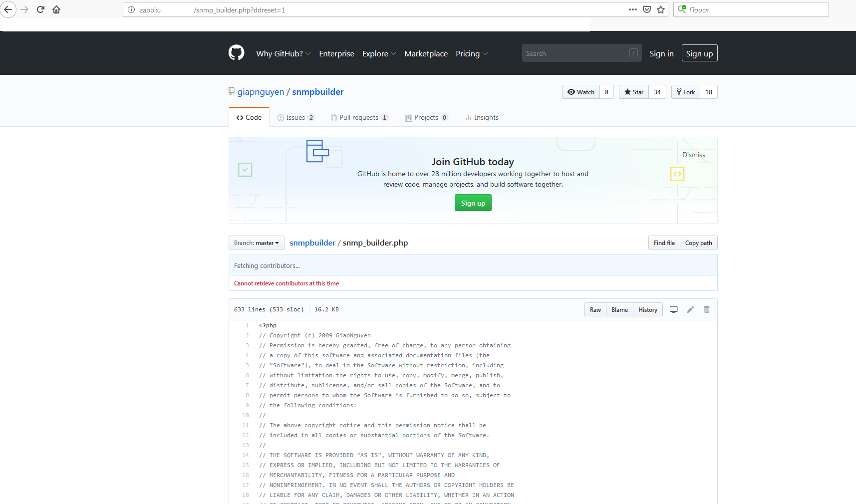Go to browser home page icon
Viewport: 856px width, 504px height.
[x=56, y=9]
